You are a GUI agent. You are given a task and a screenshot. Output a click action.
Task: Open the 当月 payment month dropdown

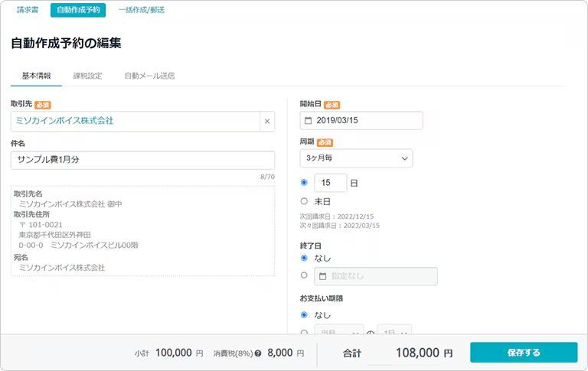tap(338, 331)
